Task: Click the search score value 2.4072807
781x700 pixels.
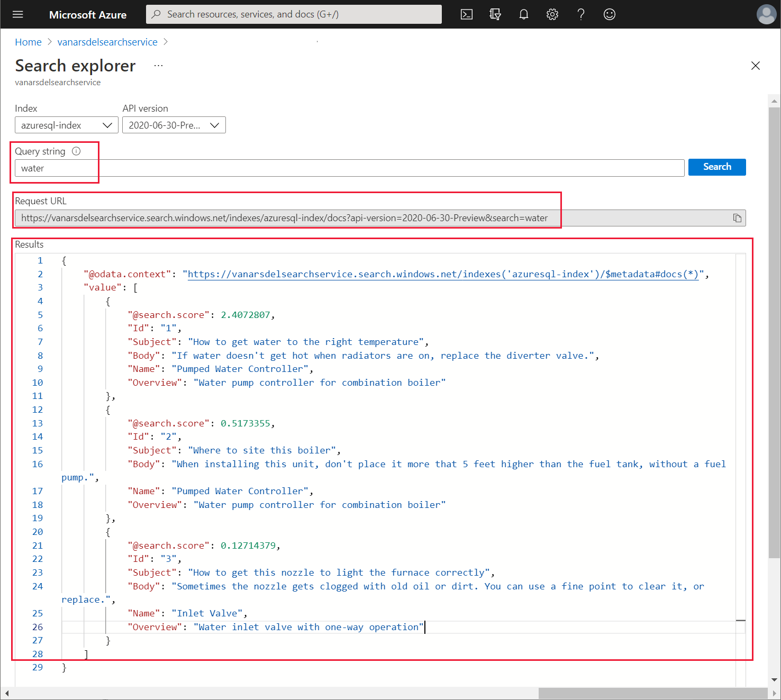Action: coord(246,315)
